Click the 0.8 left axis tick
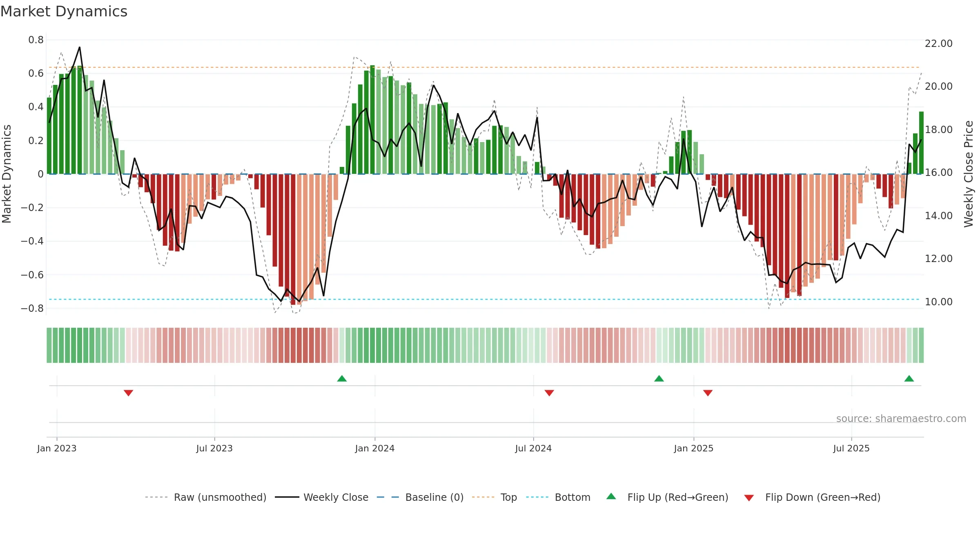This screenshot has width=980, height=551. tap(36, 40)
